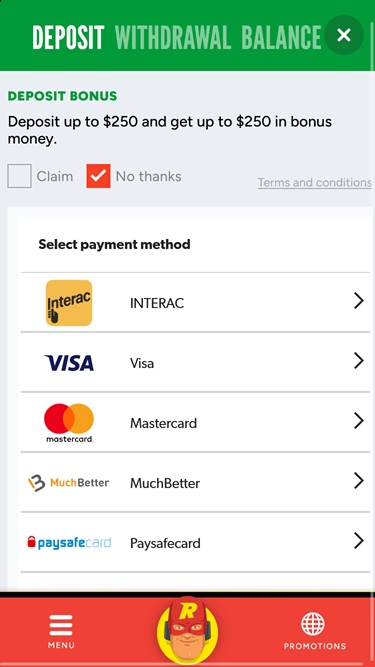
Task: Open the hamburger Menu icon
Action: tap(61, 626)
